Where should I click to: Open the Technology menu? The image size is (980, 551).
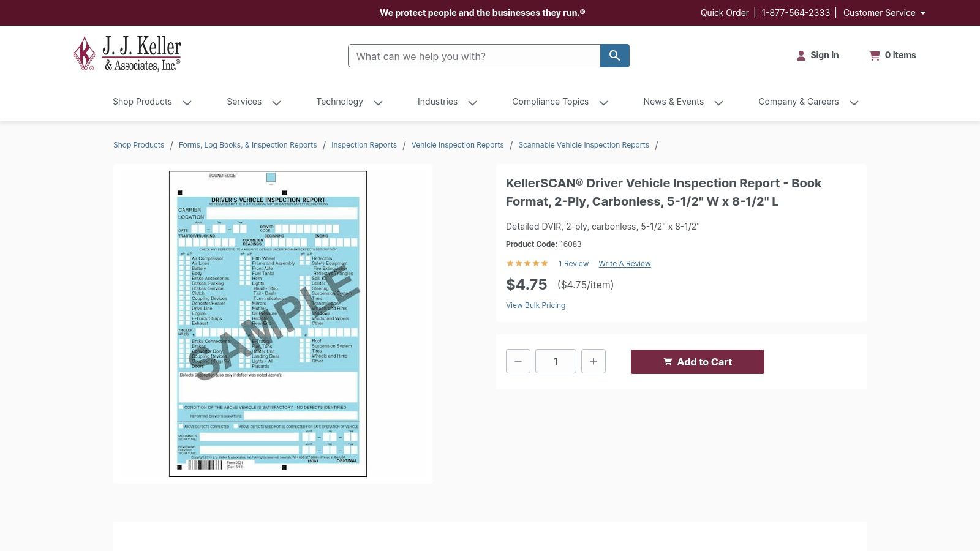(339, 102)
